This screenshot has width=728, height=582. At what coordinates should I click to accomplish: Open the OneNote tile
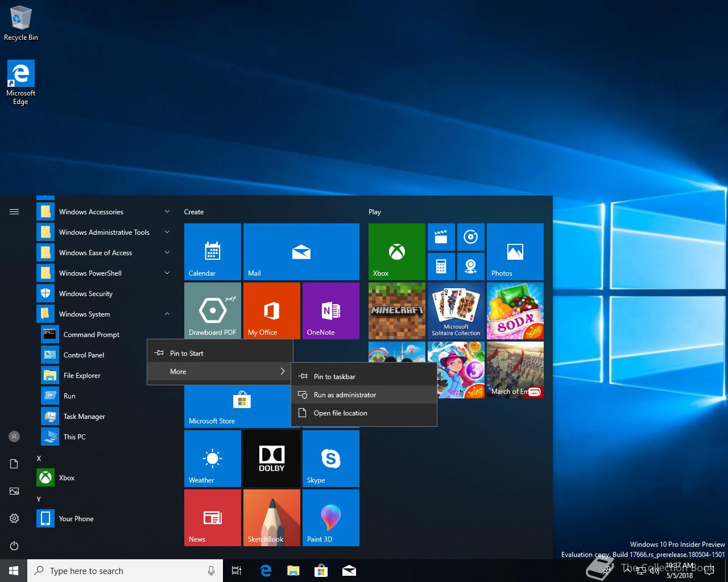pyautogui.click(x=331, y=311)
